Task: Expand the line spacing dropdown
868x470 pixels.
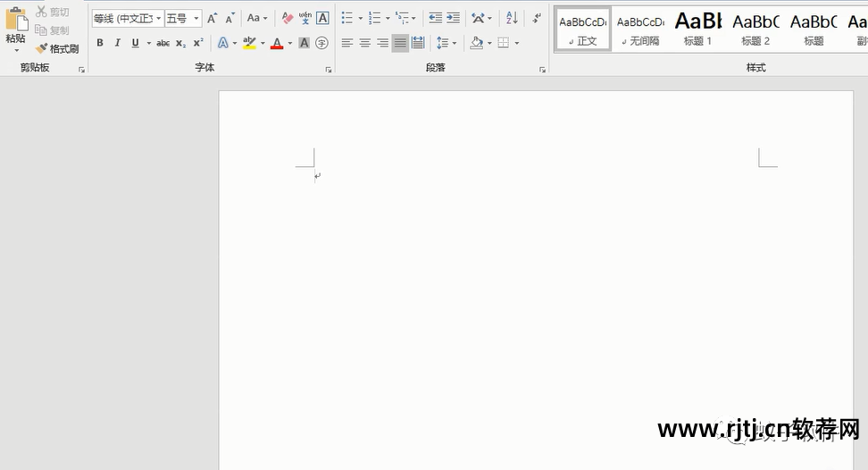Action: 455,43
